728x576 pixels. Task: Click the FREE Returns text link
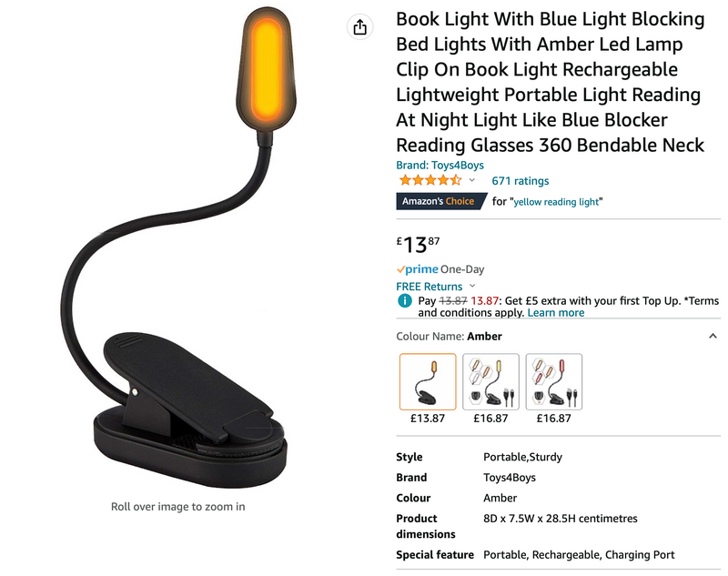coord(430,287)
